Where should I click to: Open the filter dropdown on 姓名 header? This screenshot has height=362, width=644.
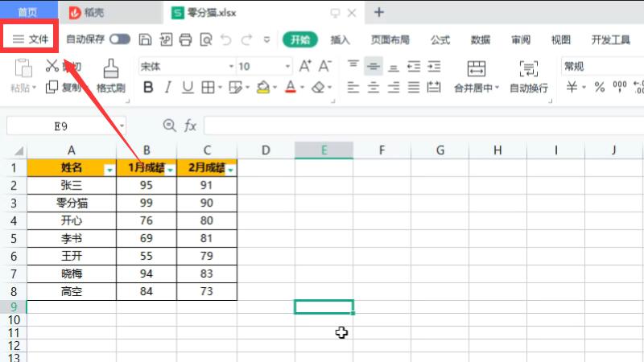109,170
